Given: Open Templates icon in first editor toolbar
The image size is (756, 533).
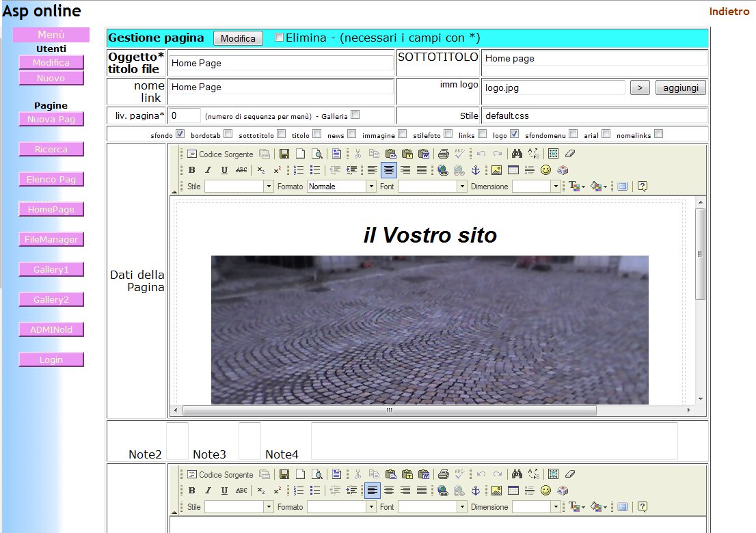Looking at the screenshot, I should 336,154.
